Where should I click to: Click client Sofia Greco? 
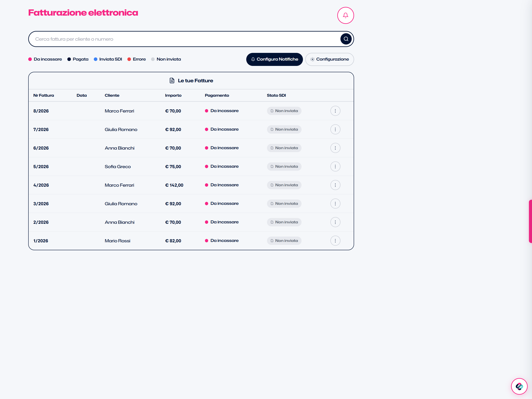[x=118, y=167]
